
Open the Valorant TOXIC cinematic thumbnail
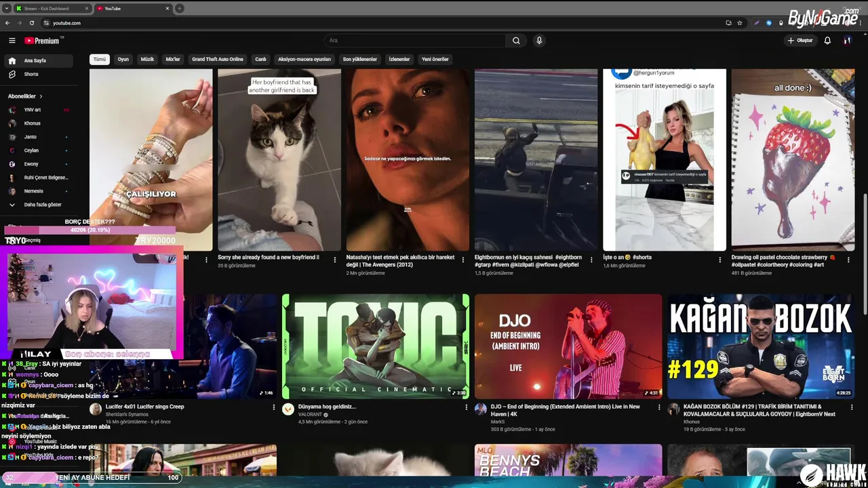coord(376,346)
